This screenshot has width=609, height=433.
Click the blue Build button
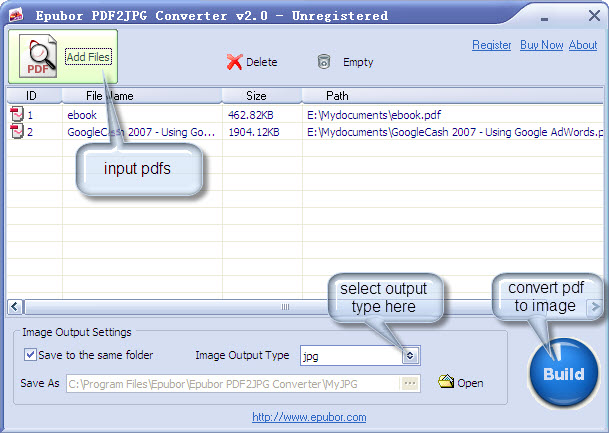(564, 374)
